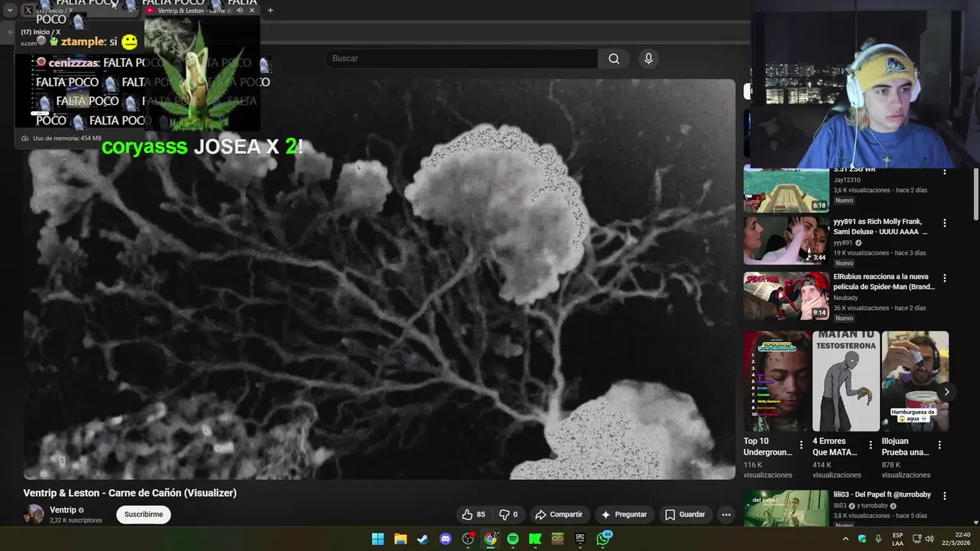Open ESP LAA input language menu
The height and width of the screenshot is (551, 980).
point(897,539)
